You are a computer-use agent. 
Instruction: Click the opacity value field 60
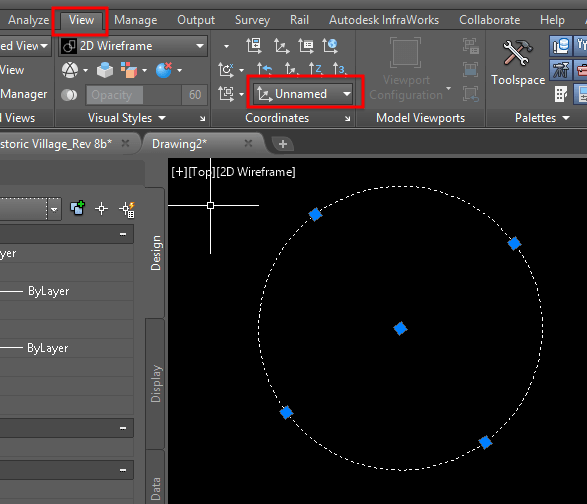pyautogui.click(x=195, y=95)
